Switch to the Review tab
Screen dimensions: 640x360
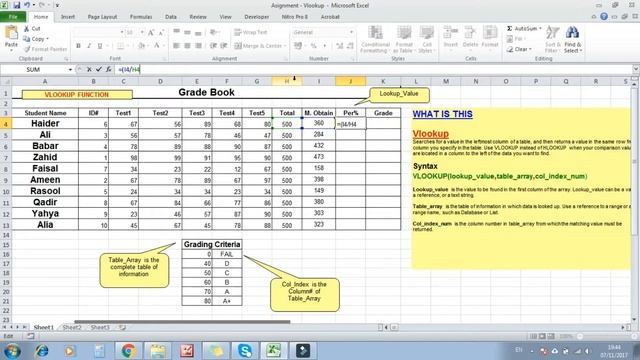198,17
